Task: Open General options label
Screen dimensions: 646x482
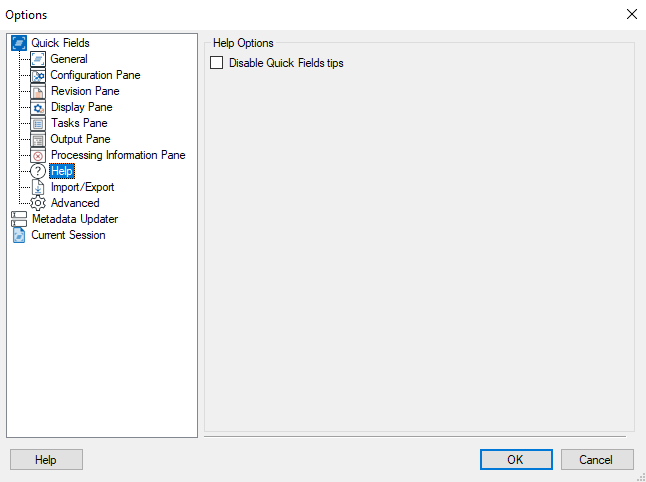Action: click(69, 59)
